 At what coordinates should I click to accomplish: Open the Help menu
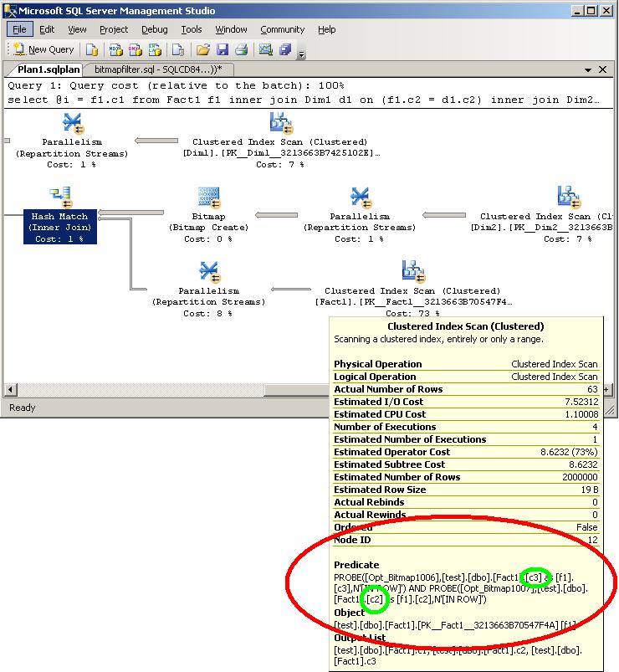click(x=326, y=29)
